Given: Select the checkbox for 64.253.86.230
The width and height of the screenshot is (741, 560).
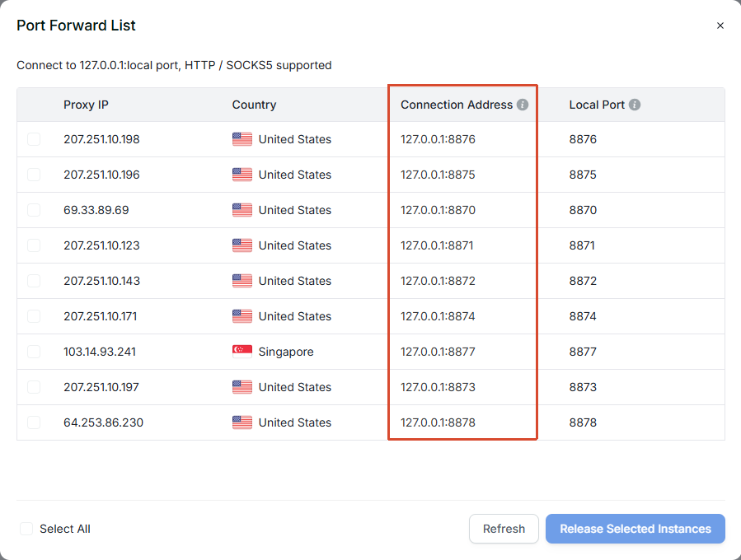Looking at the screenshot, I should tap(34, 422).
